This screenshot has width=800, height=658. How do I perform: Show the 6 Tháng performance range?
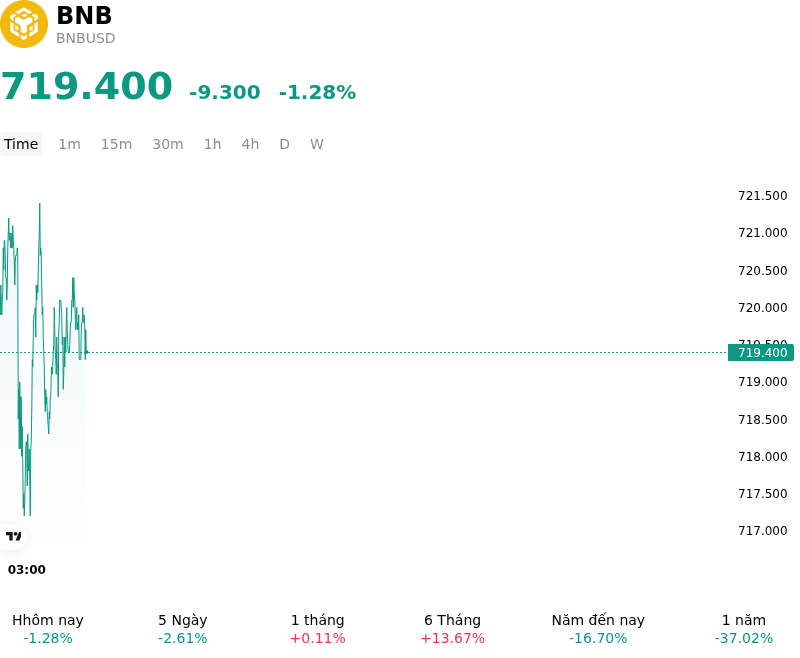point(452,629)
